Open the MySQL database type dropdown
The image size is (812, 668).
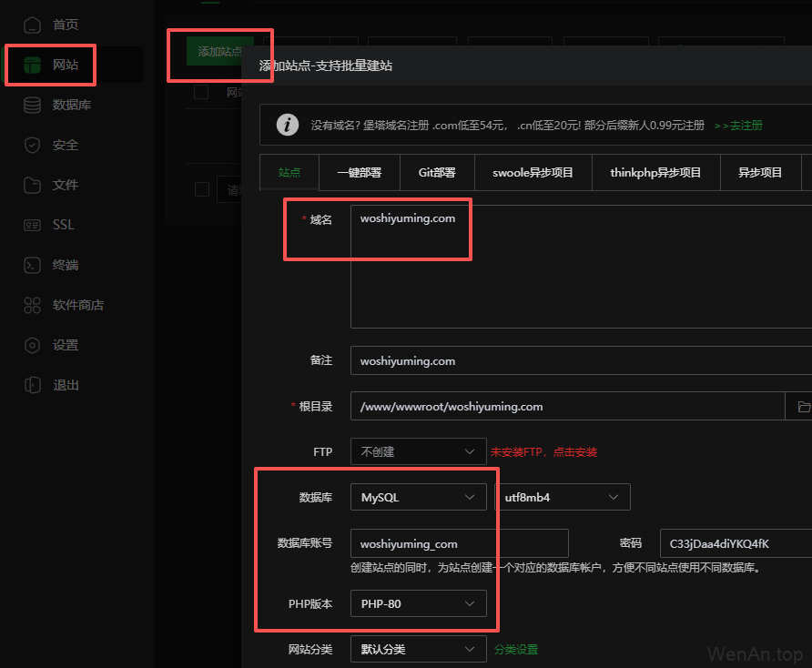pyautogui.click(x=418, y=498)
